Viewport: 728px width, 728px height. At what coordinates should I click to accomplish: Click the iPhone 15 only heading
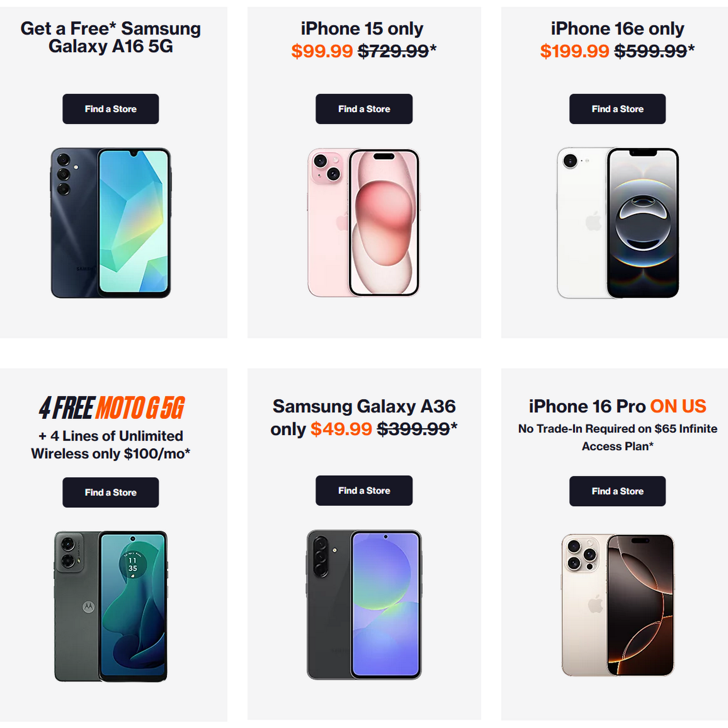click(362, 29)
